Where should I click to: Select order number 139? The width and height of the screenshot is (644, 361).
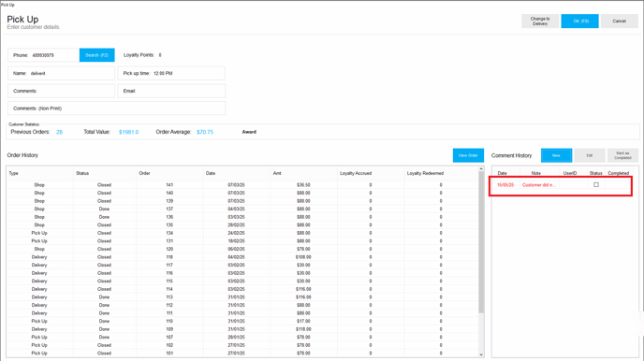242,201
